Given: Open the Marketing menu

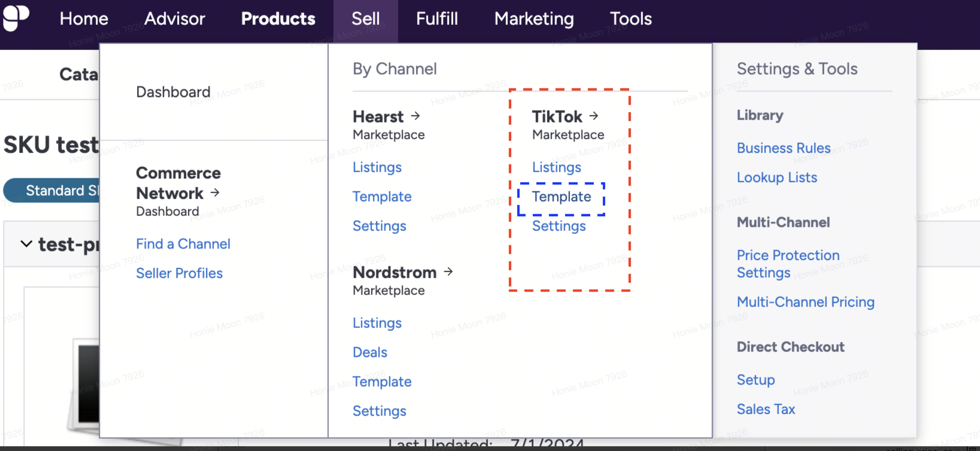Looking at the screenshot, I should [x=534, y=19].
